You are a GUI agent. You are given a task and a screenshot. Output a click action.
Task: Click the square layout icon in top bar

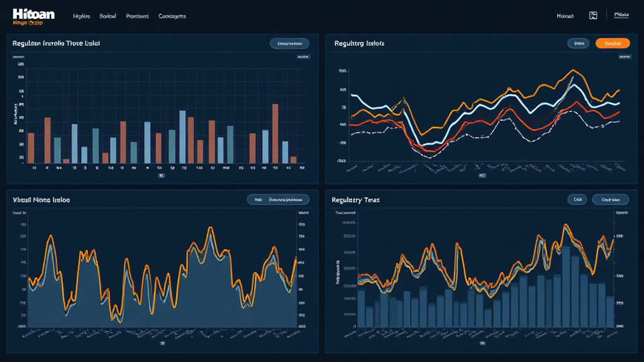592,16
